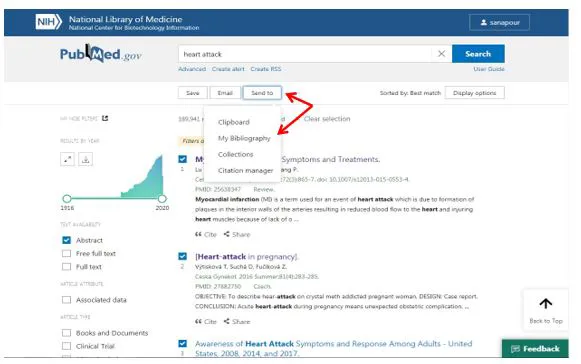Share the Myocardial infarction article

[x=237, y=234]
